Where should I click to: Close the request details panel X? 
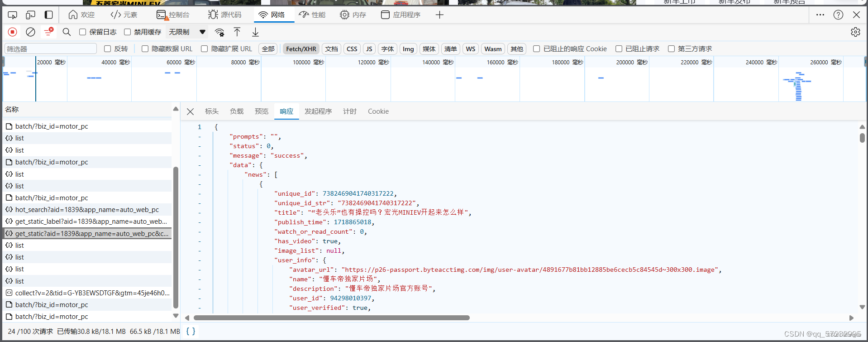click(191, 111)
